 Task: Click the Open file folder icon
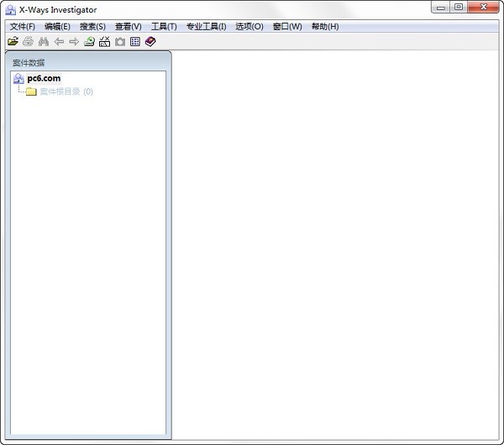tap(13, 41)
